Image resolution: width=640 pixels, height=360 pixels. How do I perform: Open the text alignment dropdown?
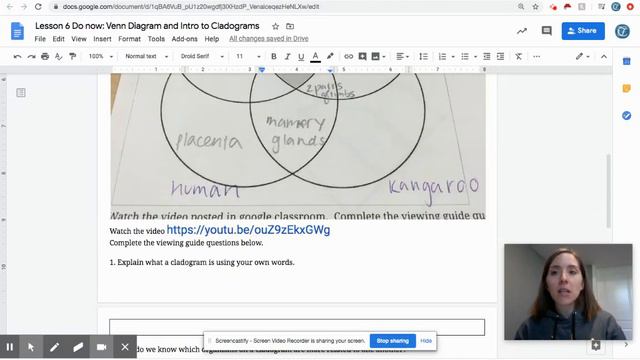click(x=402, y=57)
